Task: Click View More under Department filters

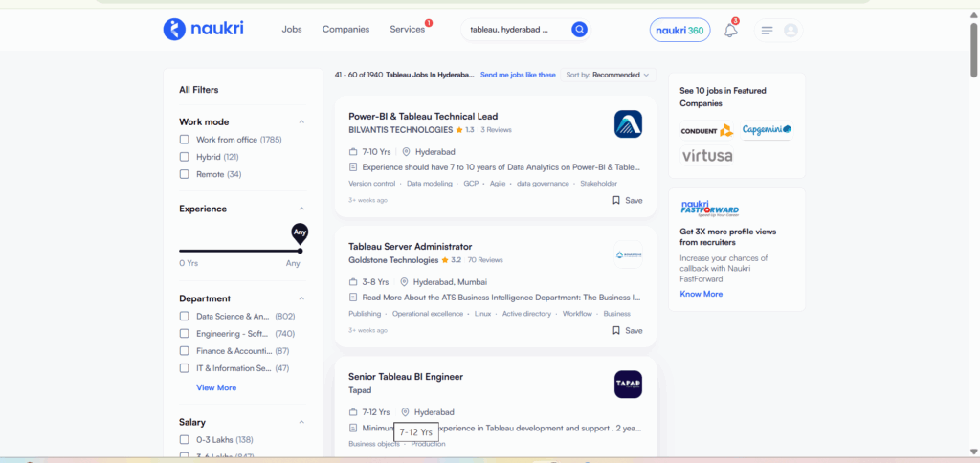Action: 216,387
